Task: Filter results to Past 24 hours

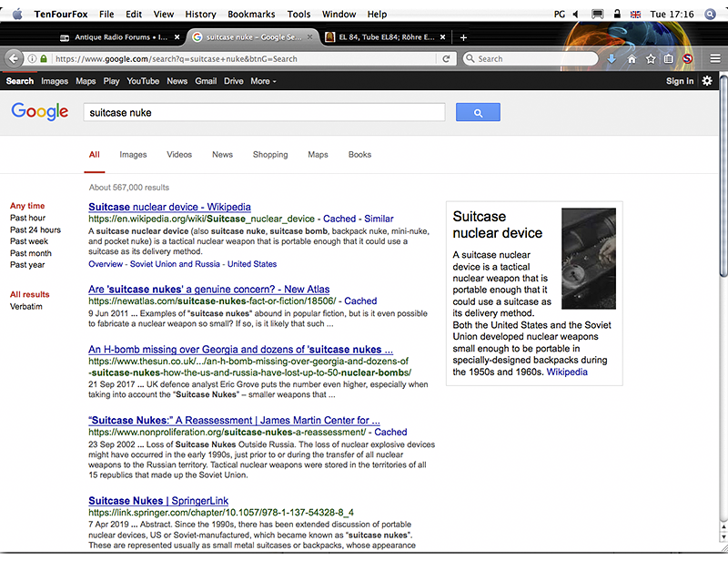Action: tap(35, 229)
